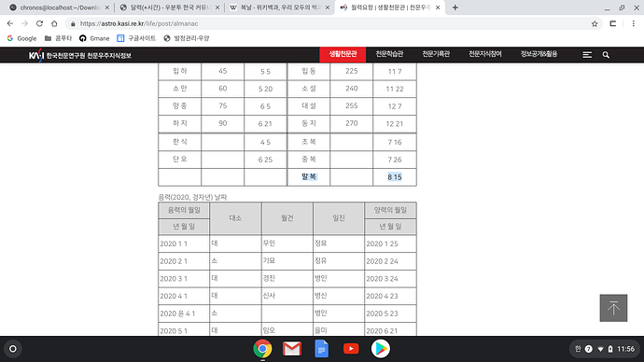Click the highlighted 말복 cell
The image size is (644, 362).
click(309, 177)
